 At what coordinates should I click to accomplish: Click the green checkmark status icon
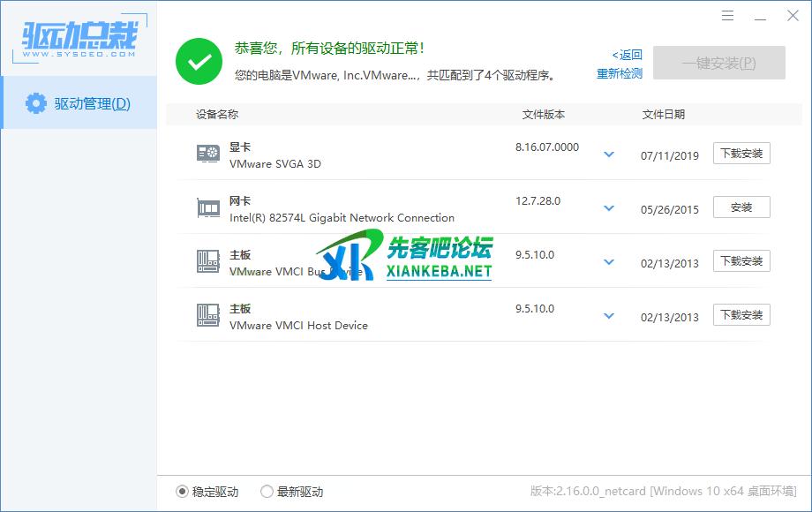pyautogui.click(x=199, y=61)
